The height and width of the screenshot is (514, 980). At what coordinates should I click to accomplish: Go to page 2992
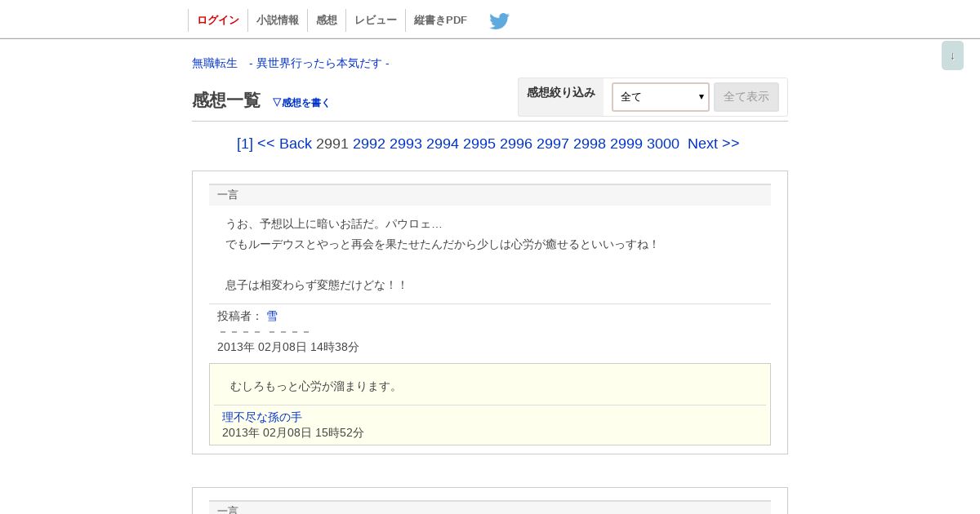(369, 144)
